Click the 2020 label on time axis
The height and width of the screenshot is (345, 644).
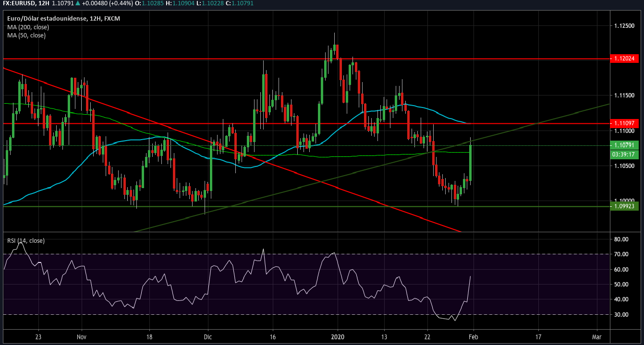click(x=338, y=336)
